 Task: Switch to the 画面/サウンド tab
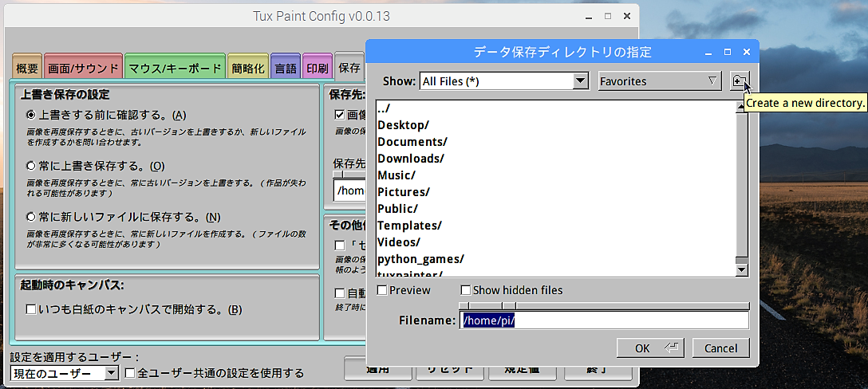point(84,69)
